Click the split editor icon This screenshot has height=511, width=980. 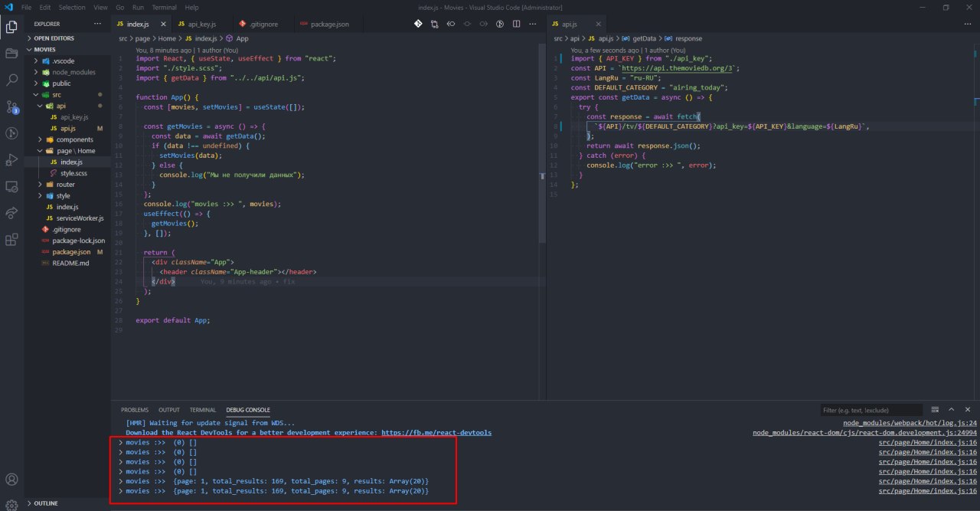coord(518,24)
